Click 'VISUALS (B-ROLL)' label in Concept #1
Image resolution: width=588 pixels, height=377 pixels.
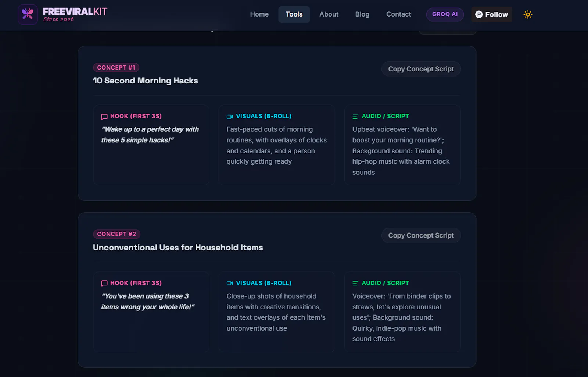263,116
